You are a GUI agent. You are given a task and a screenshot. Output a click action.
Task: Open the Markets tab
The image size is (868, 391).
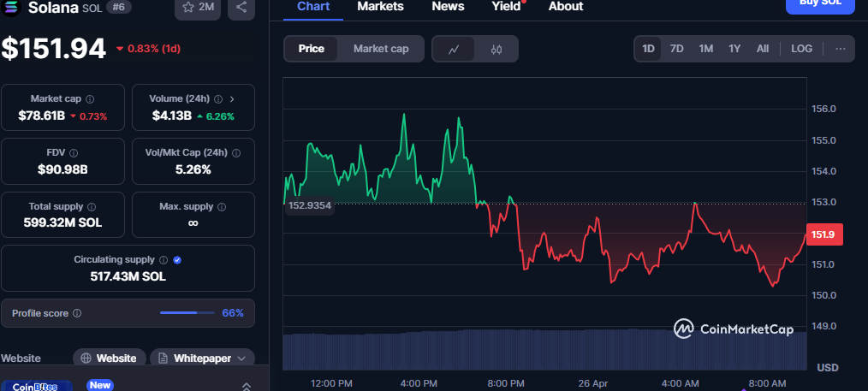tap(380, 7)
